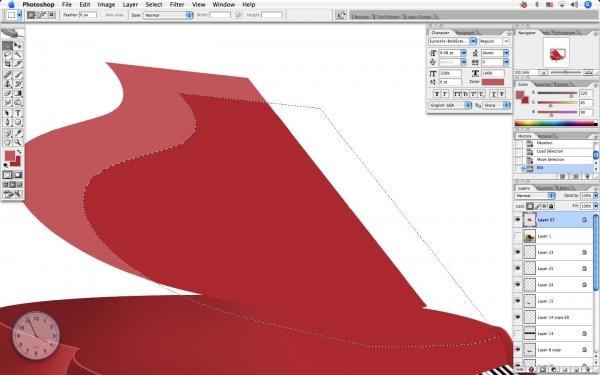Open the layer blend mode Normal dropdown
This screenshot has width=600, height=375.
(535, 196)
